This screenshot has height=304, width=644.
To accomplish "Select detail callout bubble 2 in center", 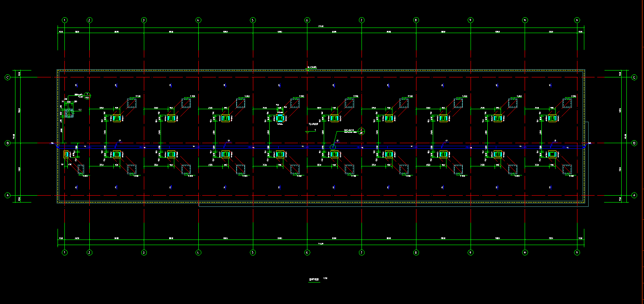I will click(361, 131).
